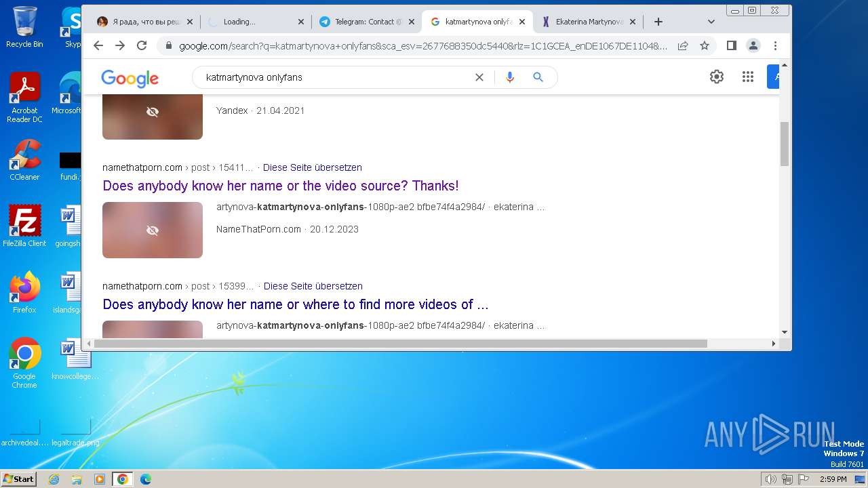The width and height of the screenshot is (868, 488).
Task: Open a new Chrome tab
Action: (658, 22)
